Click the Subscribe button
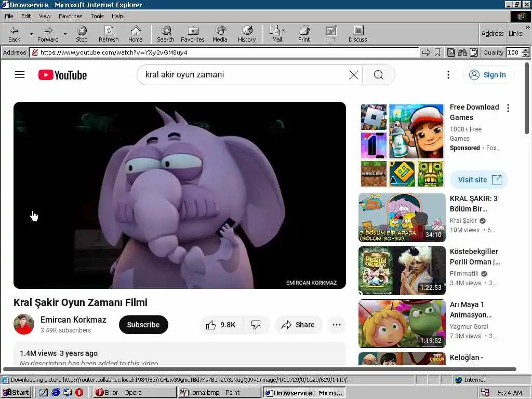Screen dimensions: 532x399 pos(143,325)
